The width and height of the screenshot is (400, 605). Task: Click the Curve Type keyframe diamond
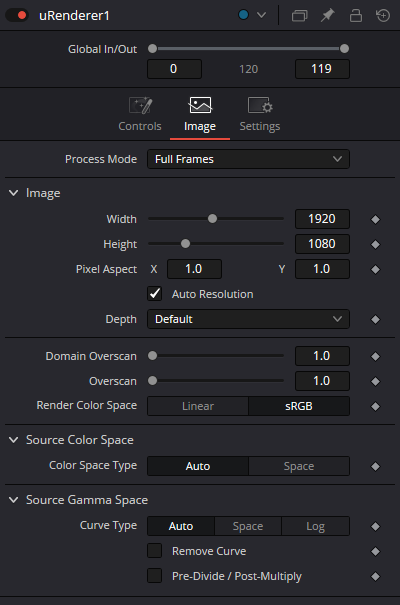(x=375, y=527)
